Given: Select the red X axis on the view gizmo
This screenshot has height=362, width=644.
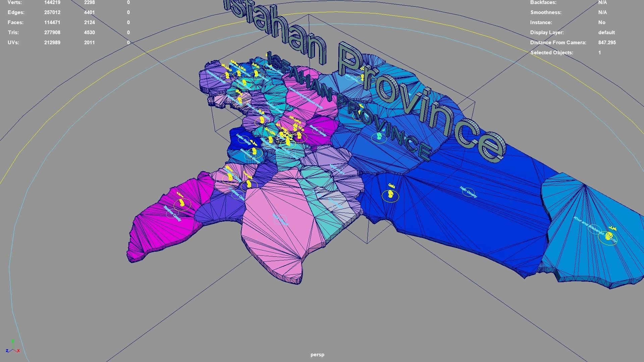Looking at the screenshot, I should coord(18,351).
